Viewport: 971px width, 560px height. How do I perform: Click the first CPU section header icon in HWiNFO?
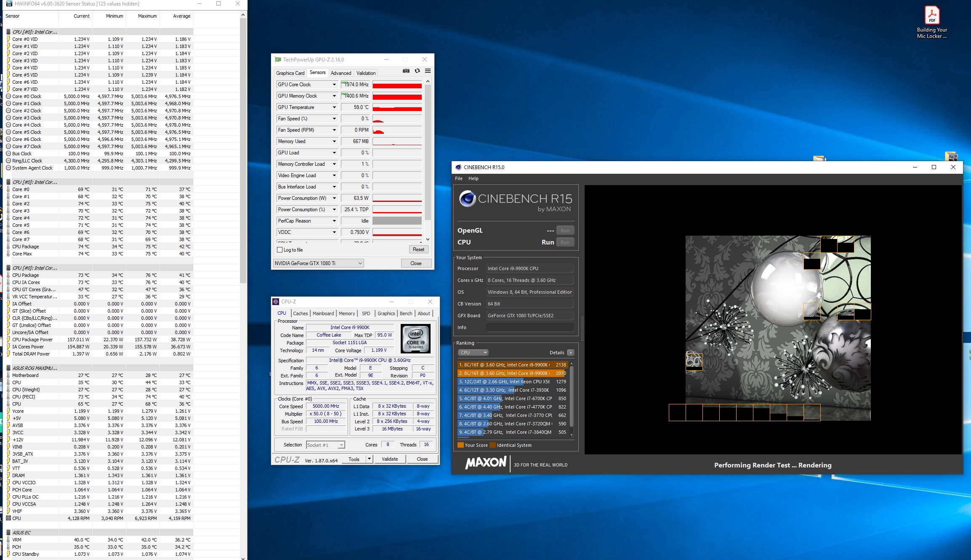(x=8, y=32)
